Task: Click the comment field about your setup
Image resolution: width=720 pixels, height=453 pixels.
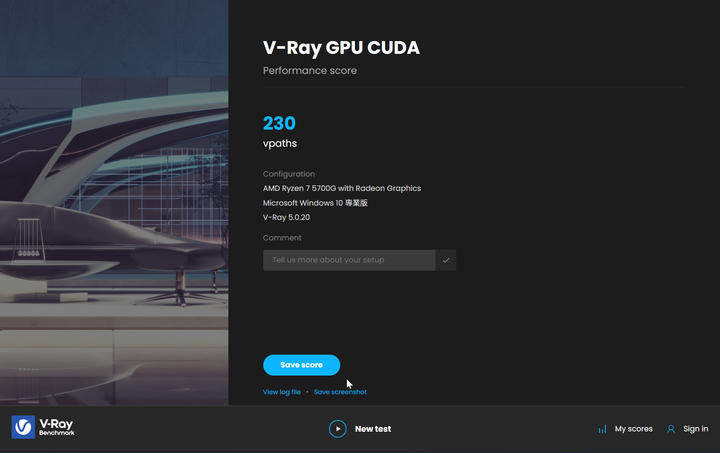Action: [349, 260]
